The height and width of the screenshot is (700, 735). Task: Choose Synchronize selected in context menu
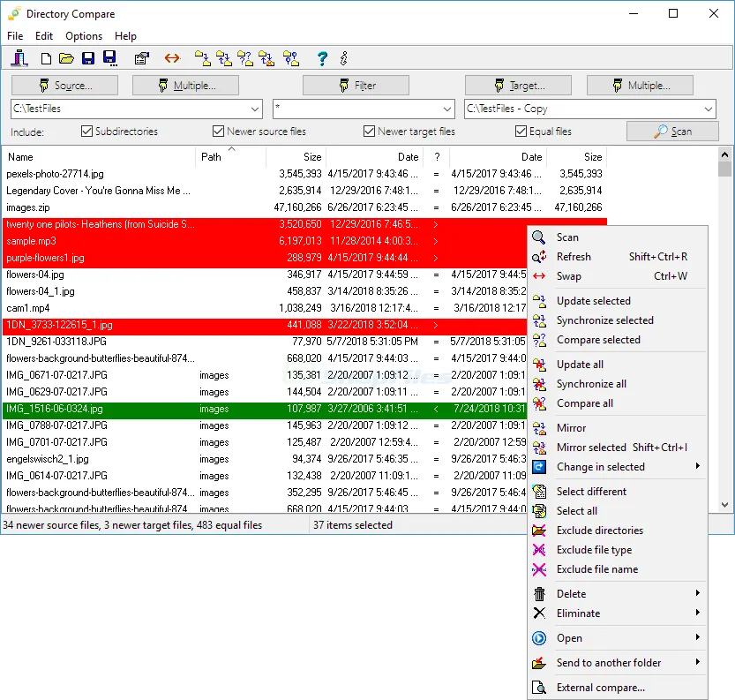[618, 320]
